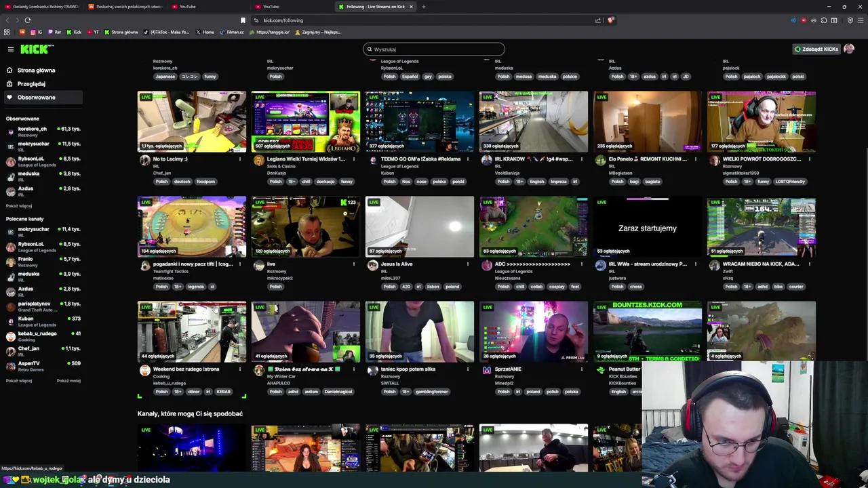This screenshot has width=868, height=488.
Task: Switch to Gwiazdy Lombardu browser tab
Action: pyautogui.click(x=42, y=7)
